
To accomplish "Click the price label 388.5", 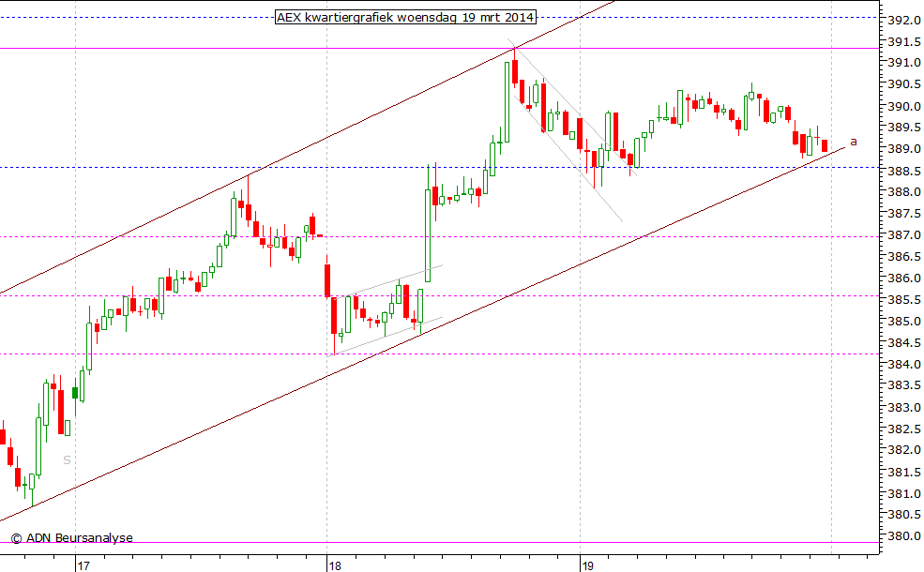I will point(904,171).
